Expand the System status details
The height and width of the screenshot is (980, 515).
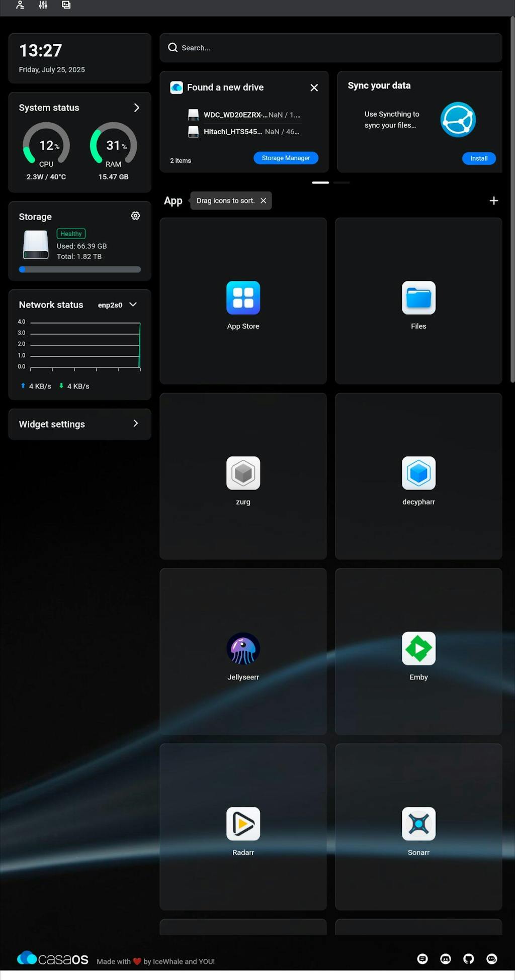(136, 108)
